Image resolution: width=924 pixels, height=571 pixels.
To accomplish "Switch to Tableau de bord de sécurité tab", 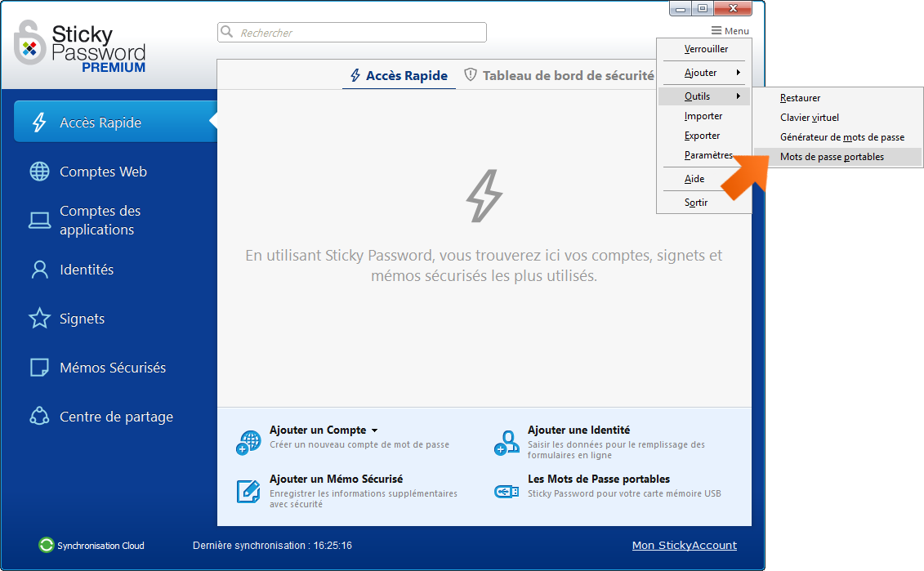I will click(559, 75).
